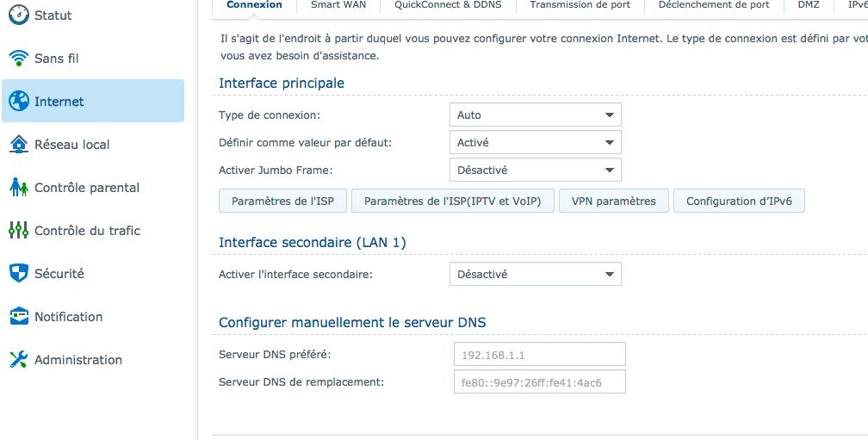Image resolution: width=868 pixels, height=440 pixels.
Task: Expand the Définir comme valeur par défaut dropdown
Action: [535, 142]
